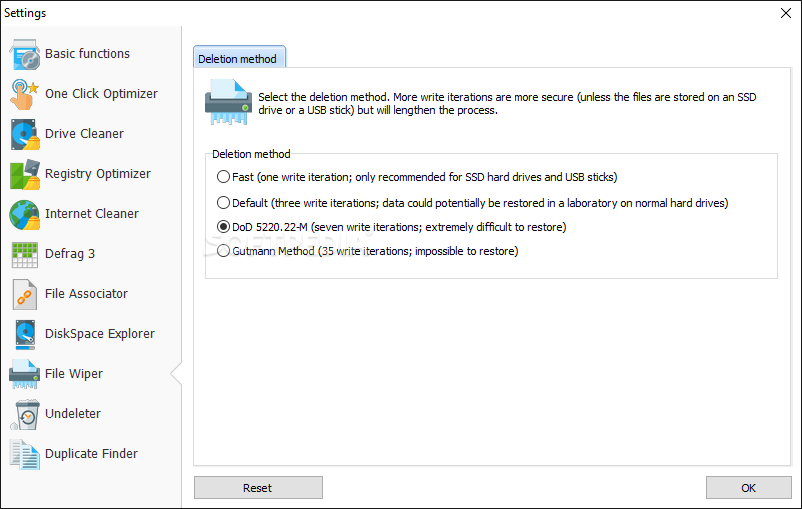Open the File Associator link icon
Image resolution: width=802 pixels, height=509 pixels.
pos(25,294)
